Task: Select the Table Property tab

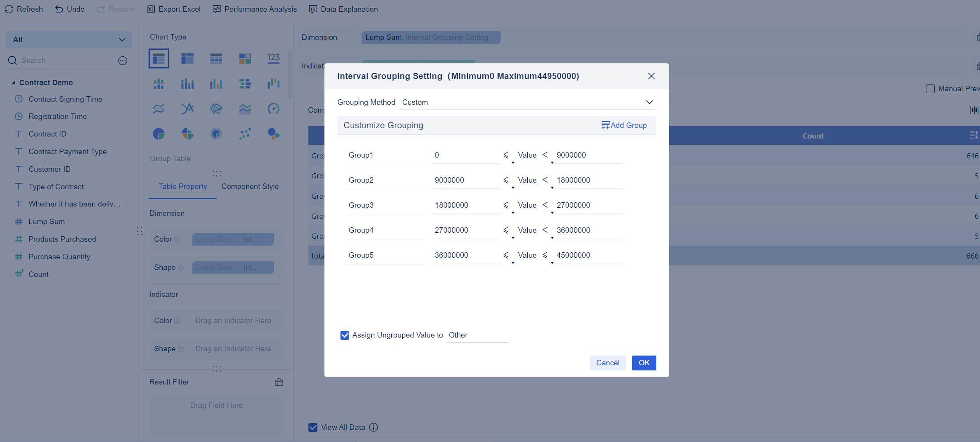Action: pyautogui.click(x=182, y=186)
